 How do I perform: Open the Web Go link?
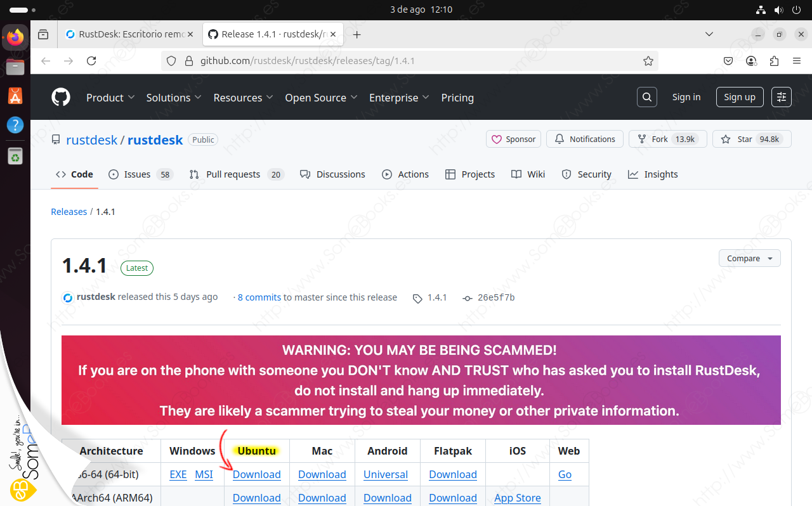(x=565, y=474)
